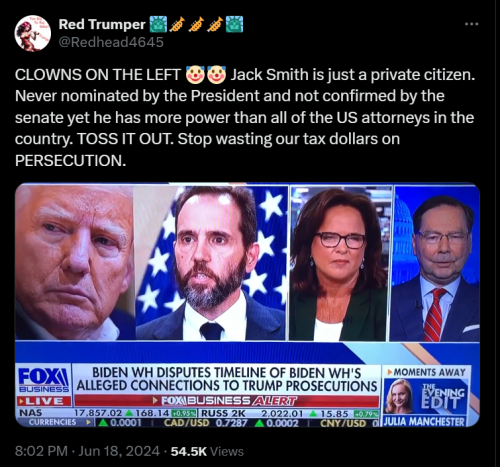
Task: Open the Fox Business video thumbnail
Action: [247, 305]
